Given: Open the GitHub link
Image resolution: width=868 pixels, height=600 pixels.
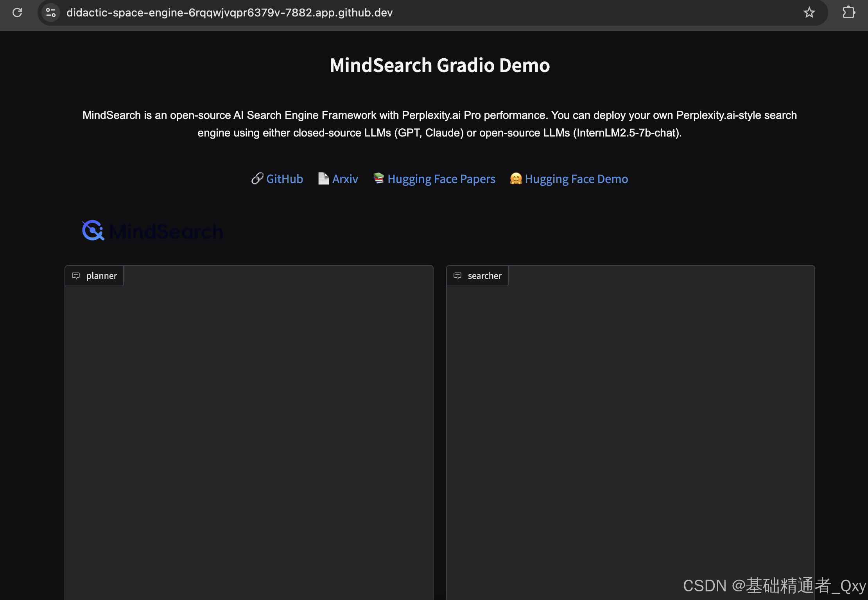Looking at the screenshot, I should click(x=285, y=179).
